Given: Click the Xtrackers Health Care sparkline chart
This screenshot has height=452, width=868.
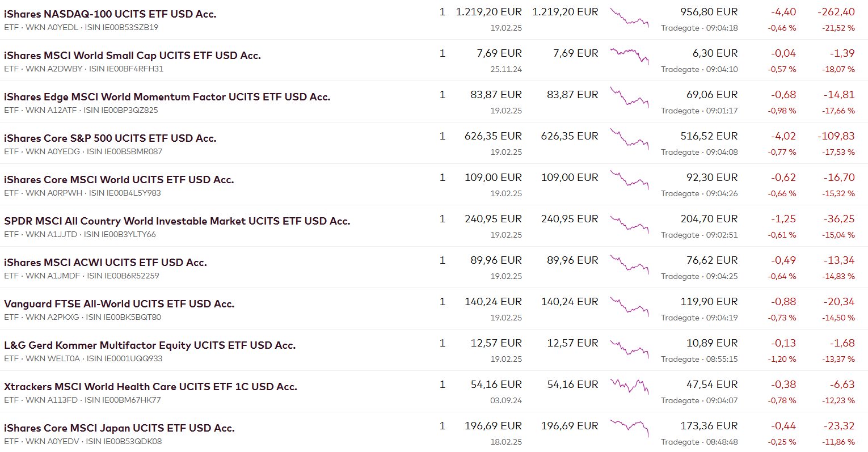Looking at the screenshot, I should pos(629,387).
